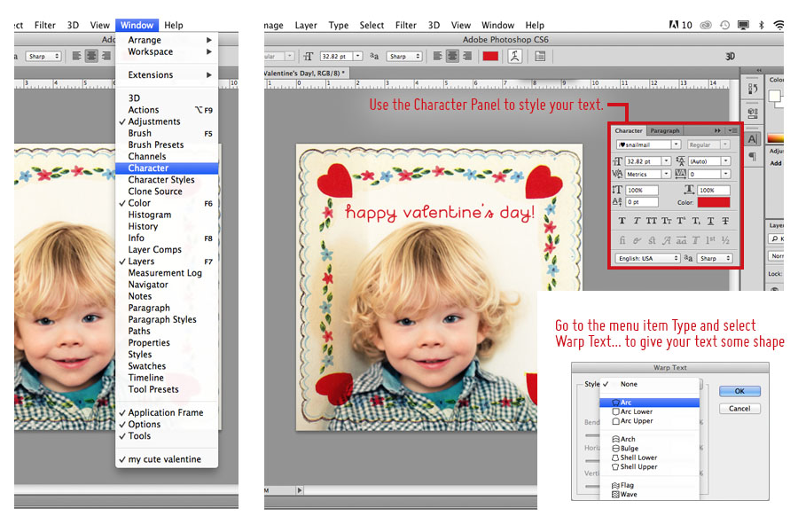This screenshot has width=798, height=532.
Task: Enable Discretionary Ligatures (st) in Character panel
Action: (652, 240)
